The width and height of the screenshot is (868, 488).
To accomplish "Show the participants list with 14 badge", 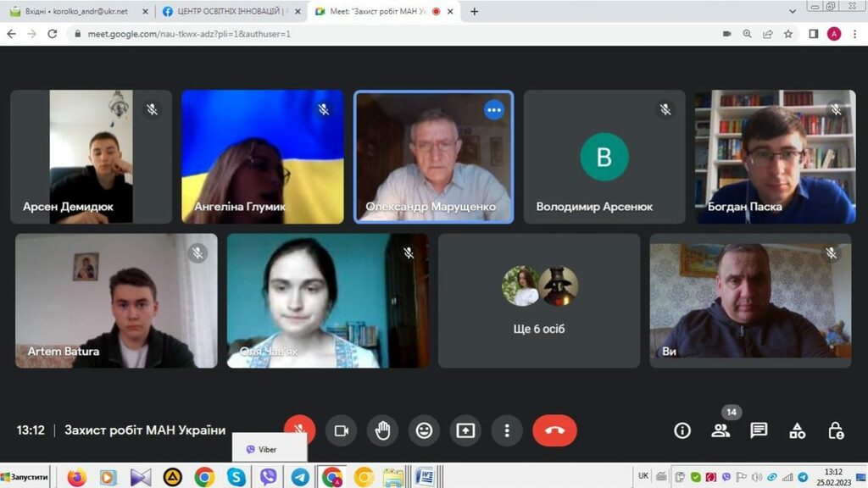I will (721, 430).
